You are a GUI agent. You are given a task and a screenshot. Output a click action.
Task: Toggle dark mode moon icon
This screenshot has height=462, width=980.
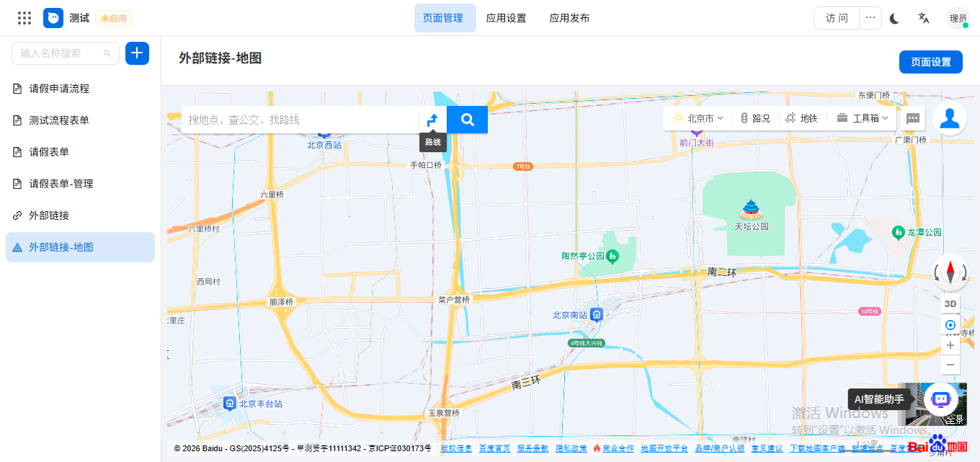(x=894, y=19)
